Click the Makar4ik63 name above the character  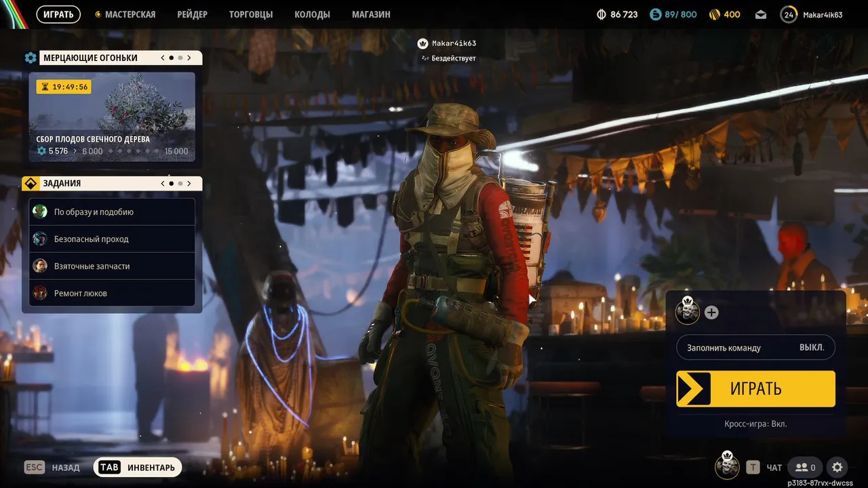454,43
